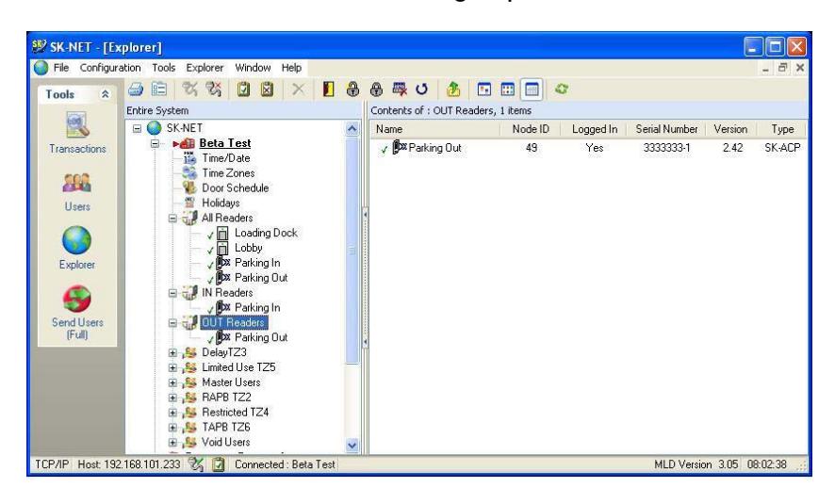This screenshot has height=504, width=835.
Task: Click the clipboard with X mark toolbar icon
Action: 267,89
